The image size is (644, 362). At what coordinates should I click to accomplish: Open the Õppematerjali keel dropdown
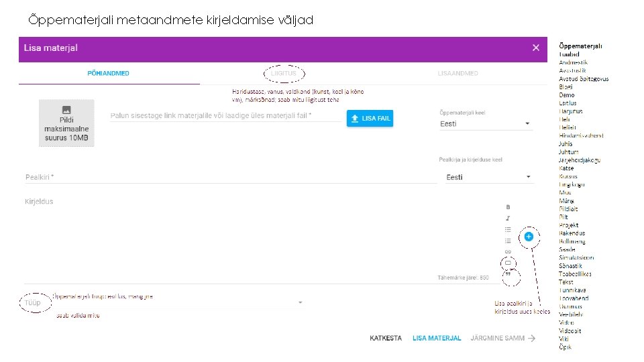coord(486,123)
